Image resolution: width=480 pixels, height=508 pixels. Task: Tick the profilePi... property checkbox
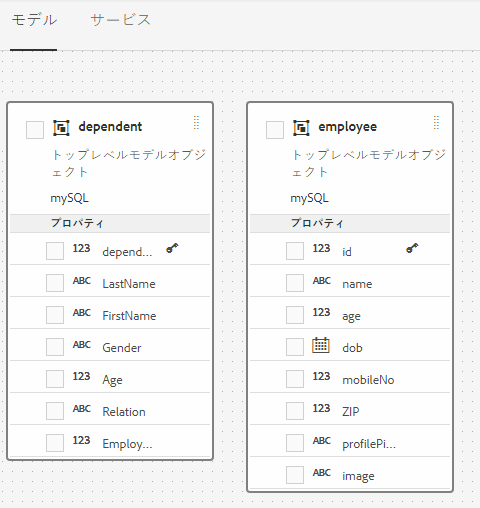[x=295, y=443]
